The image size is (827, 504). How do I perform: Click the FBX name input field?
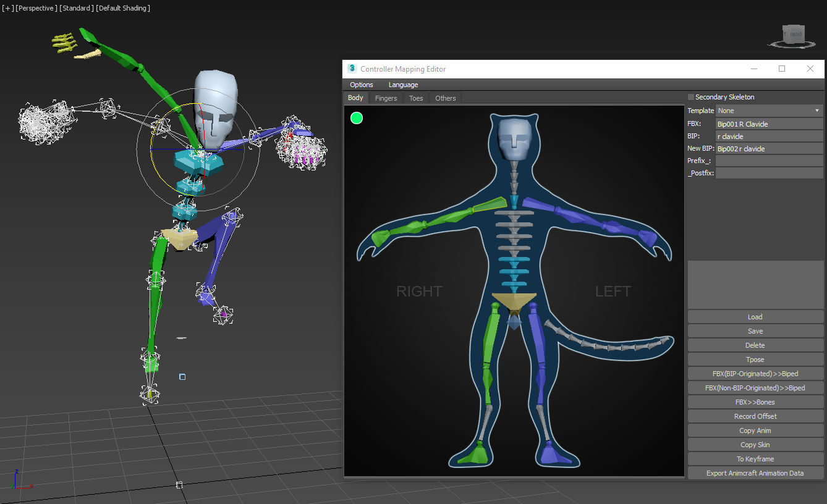(x=769, y=124)
